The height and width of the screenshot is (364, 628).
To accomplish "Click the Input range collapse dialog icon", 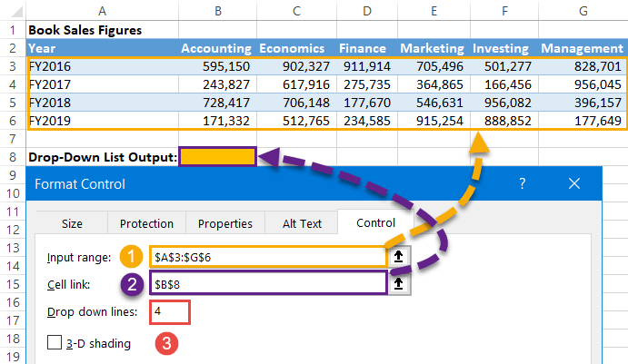I will tap(398, 256).
